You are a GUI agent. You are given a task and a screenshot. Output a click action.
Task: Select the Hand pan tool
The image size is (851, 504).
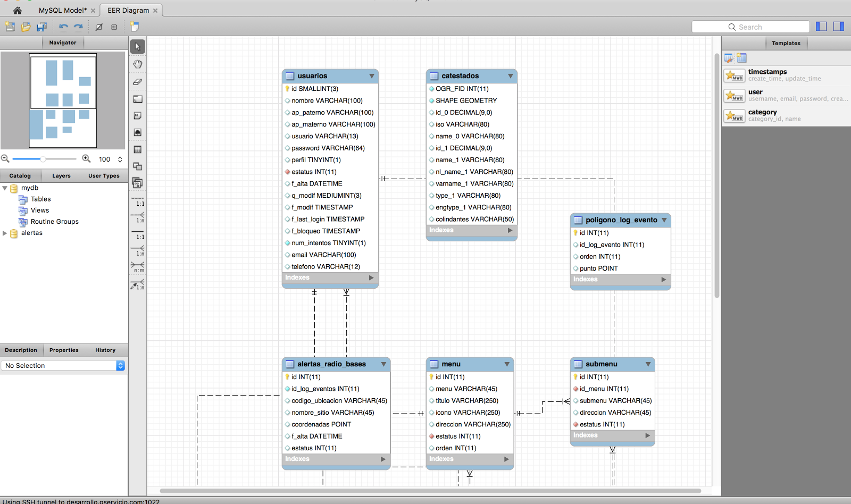(x=137, y=64)
